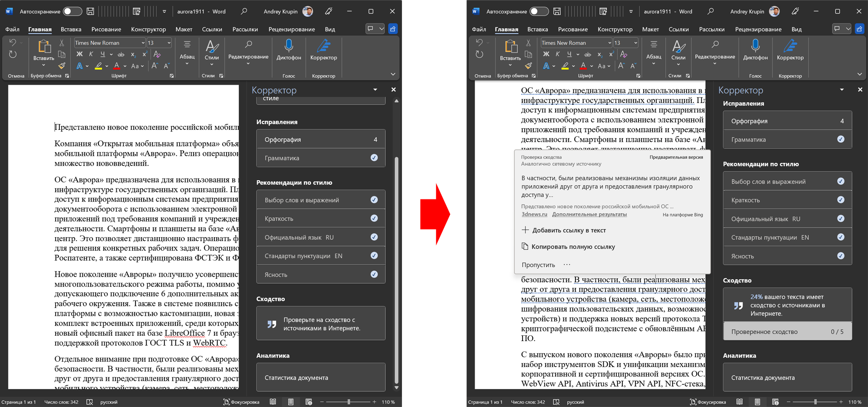Image resolution: width=868 pixels, height=407 pixels.
Task: Open Ссылки tab in right window
Action: pyautogui.click(x=678, y=29)
